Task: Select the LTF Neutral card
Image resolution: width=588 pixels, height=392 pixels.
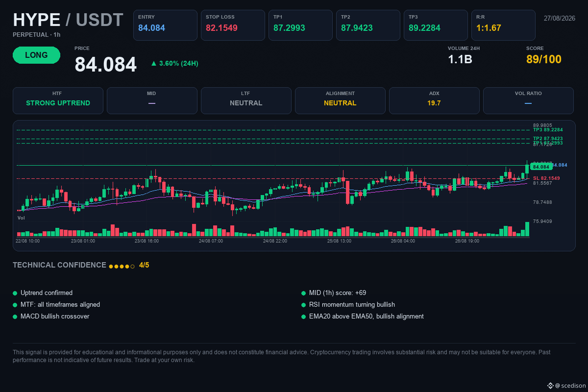Action: coord(246,100)
